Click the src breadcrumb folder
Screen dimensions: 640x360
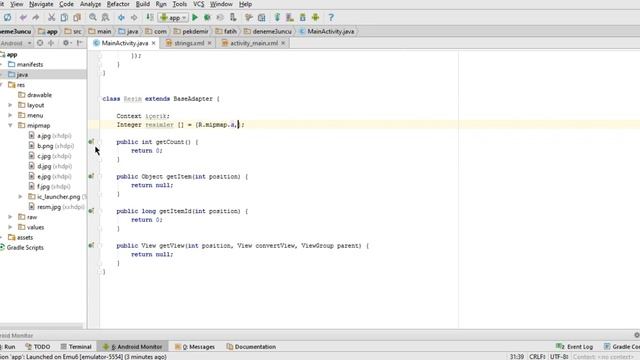tap(73, 31)
